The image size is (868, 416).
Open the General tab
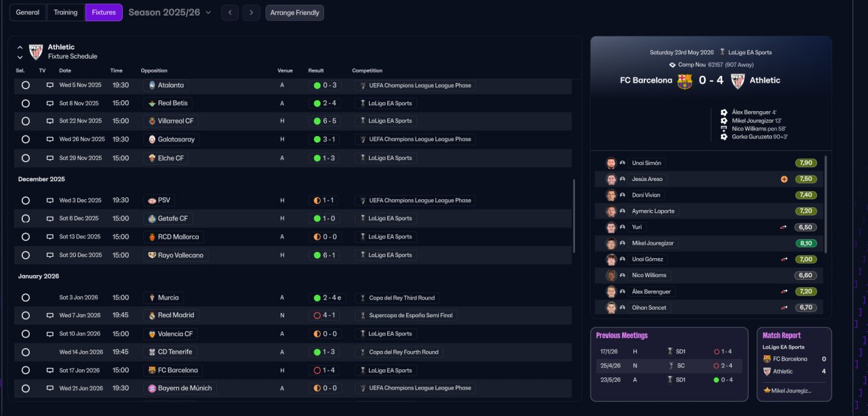tap(28, 13)
